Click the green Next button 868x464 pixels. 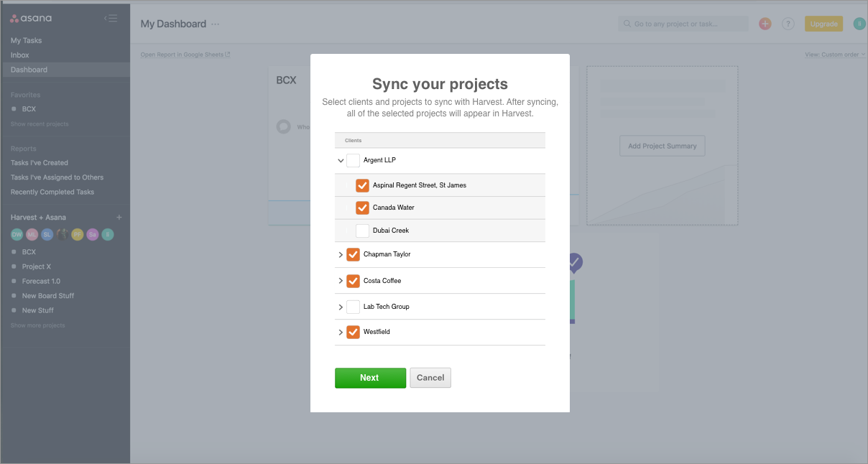pos(370,378)
